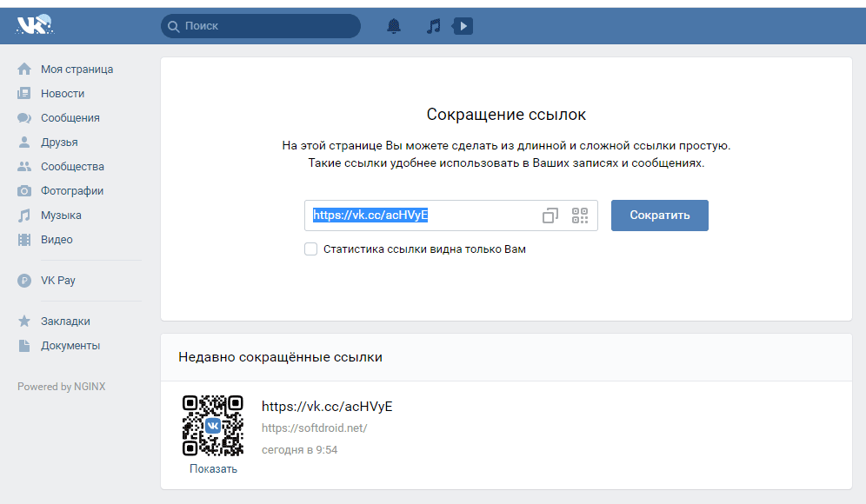Click Показать under the QR code

pyautogui.click(x=213, y=468)
